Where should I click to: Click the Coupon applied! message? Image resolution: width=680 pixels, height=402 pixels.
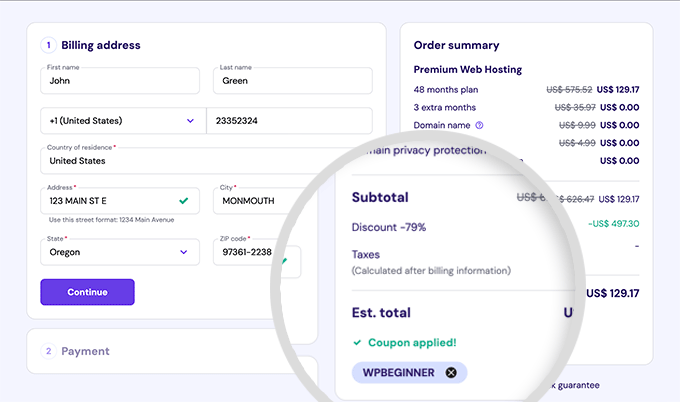(x=412, y=343)
